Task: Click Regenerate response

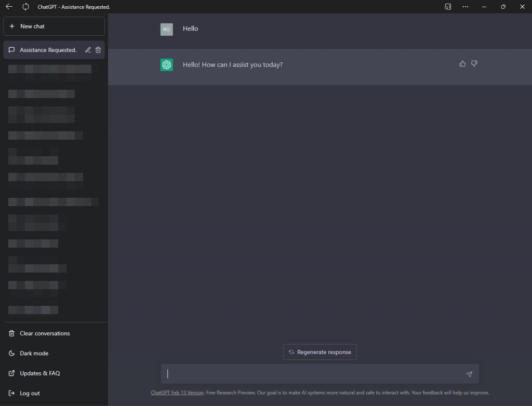Action: 320,352
